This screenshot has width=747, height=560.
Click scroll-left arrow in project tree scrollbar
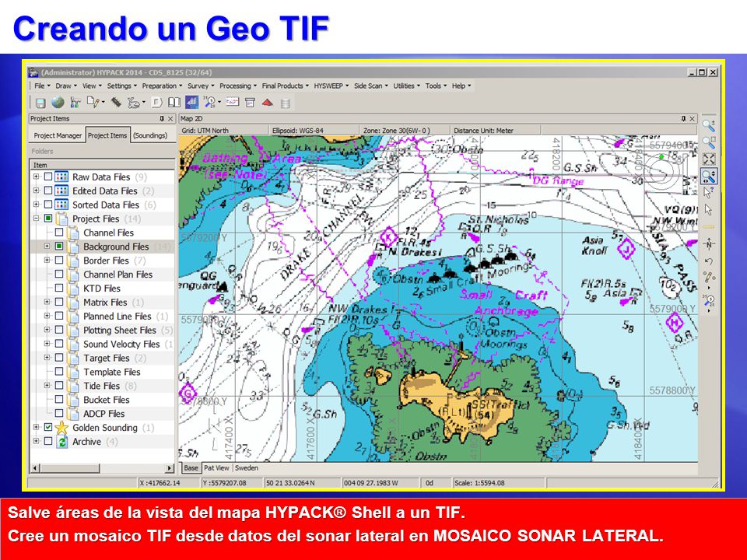(x=35, y=468)
